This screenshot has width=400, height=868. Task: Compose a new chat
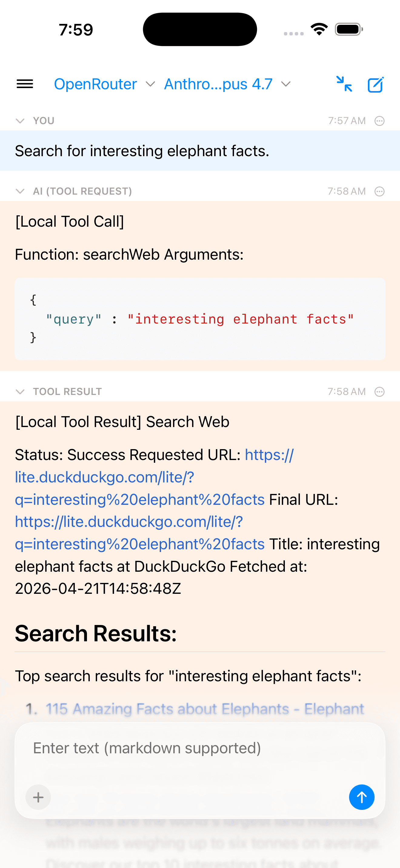click(375, 84)
